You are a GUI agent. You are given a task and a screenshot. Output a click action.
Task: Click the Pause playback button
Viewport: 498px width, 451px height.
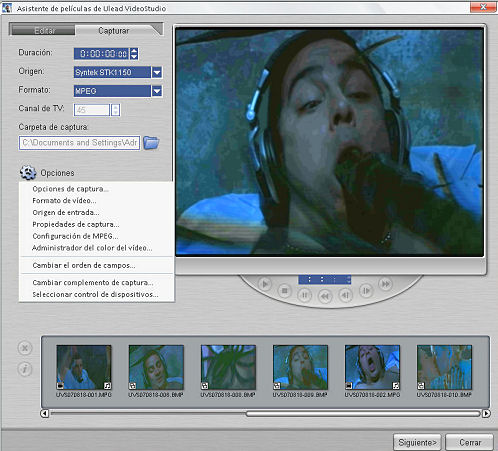[304, 295]
